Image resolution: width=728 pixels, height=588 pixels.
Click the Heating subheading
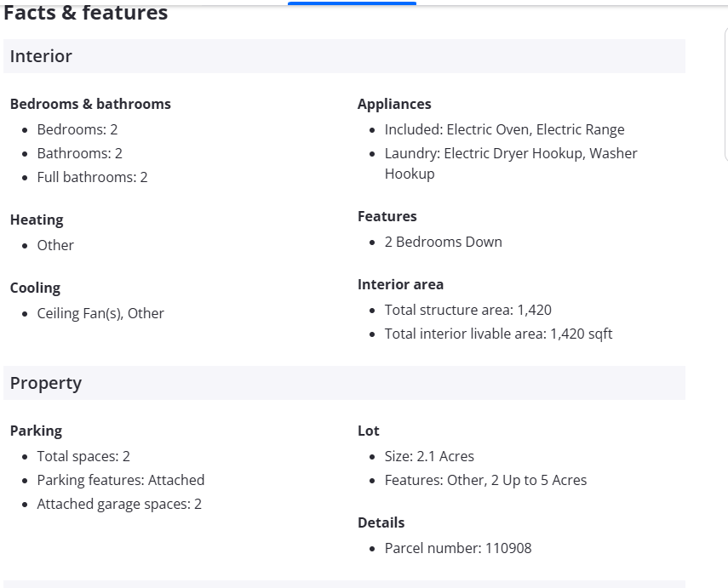(x=37, y=220)
